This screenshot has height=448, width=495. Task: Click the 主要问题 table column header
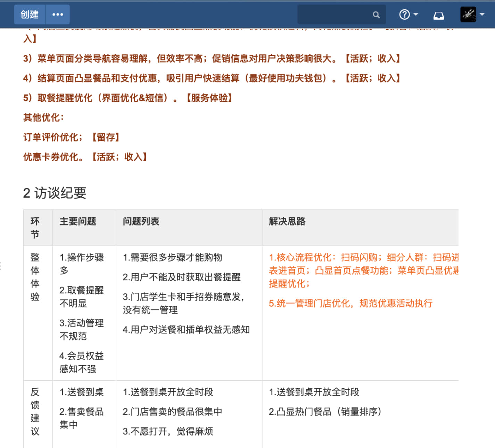(x=78, y=221)
